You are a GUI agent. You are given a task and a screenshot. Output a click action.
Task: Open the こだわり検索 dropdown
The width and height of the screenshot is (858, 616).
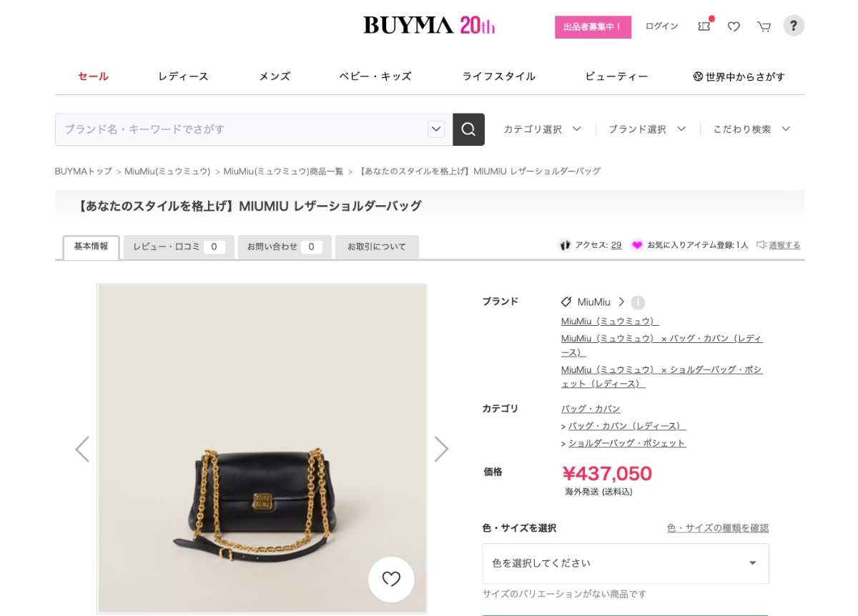751,129
